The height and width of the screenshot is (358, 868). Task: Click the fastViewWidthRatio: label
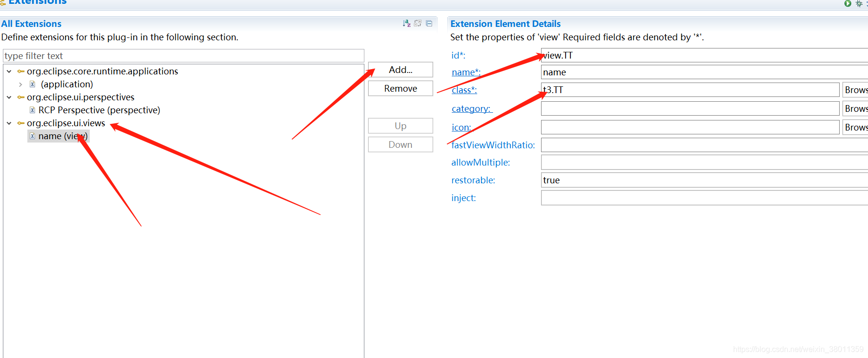coord(493,145)
